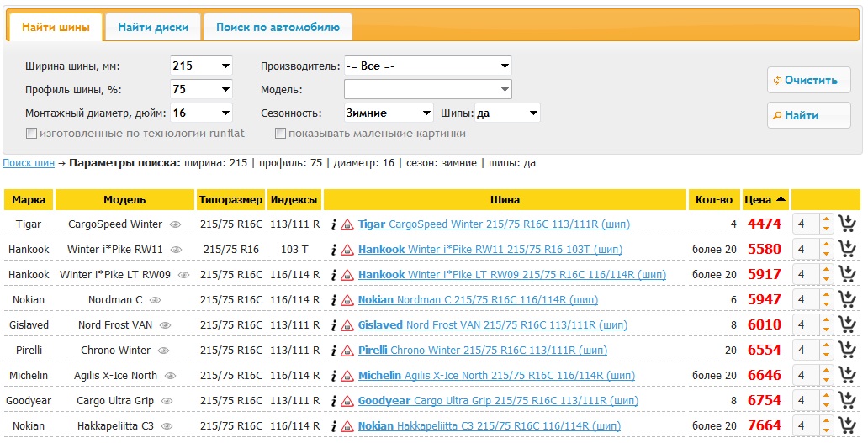Click quantity field in Nokian Nordman C row
This screenshot has height=443, width=868.
coord(806,300)
